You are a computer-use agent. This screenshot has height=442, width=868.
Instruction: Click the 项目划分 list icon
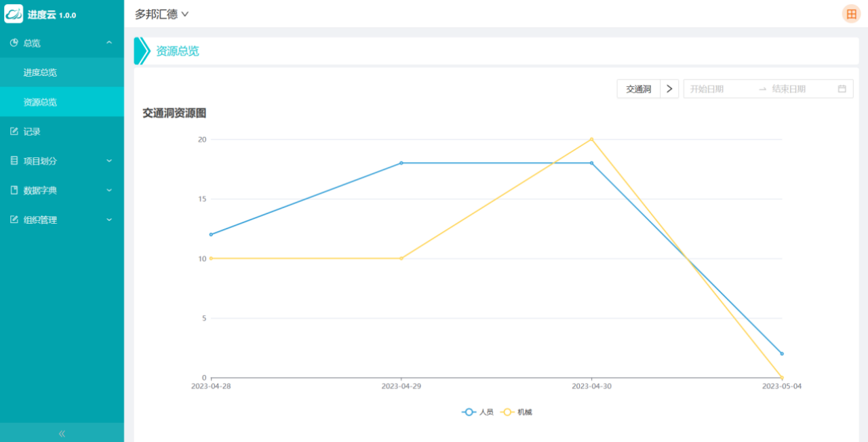(x=14, y=161)
